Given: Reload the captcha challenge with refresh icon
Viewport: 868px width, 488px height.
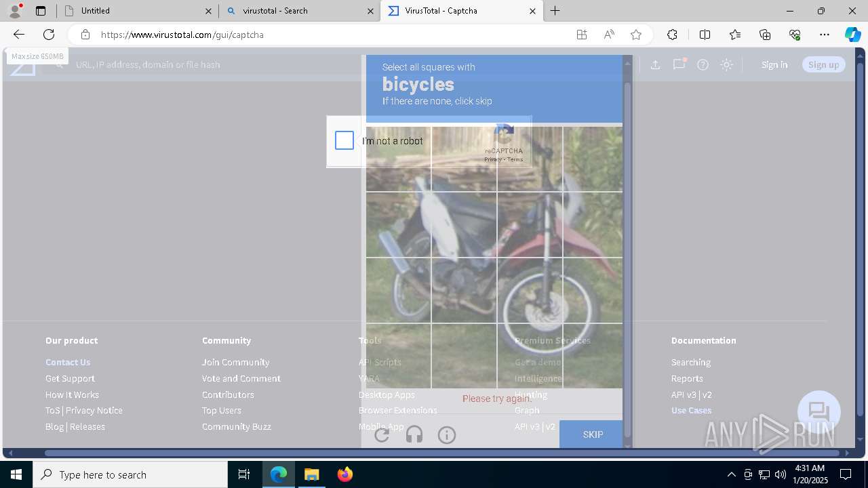Looking at the screenshot, I should [382, 434].
